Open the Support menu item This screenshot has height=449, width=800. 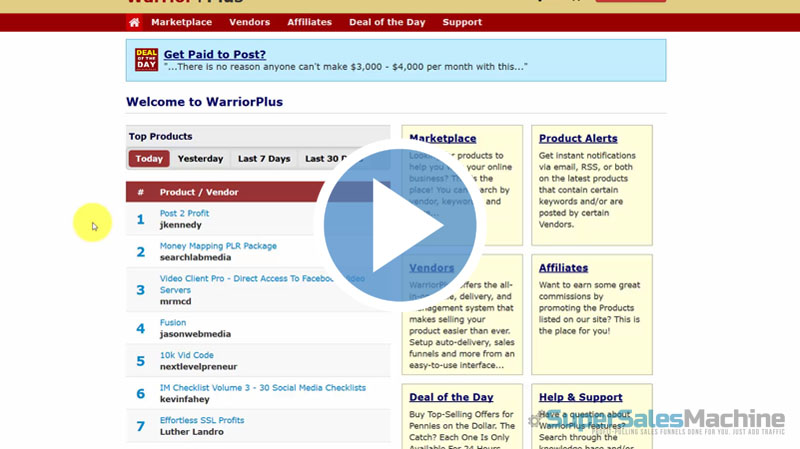(462, 22)
